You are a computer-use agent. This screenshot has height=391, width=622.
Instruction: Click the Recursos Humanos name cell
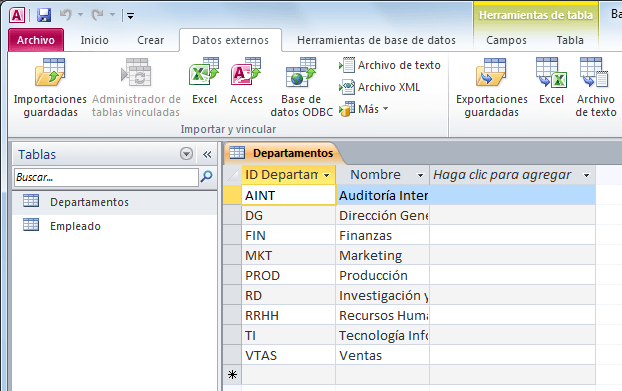(x=383, y=315)
